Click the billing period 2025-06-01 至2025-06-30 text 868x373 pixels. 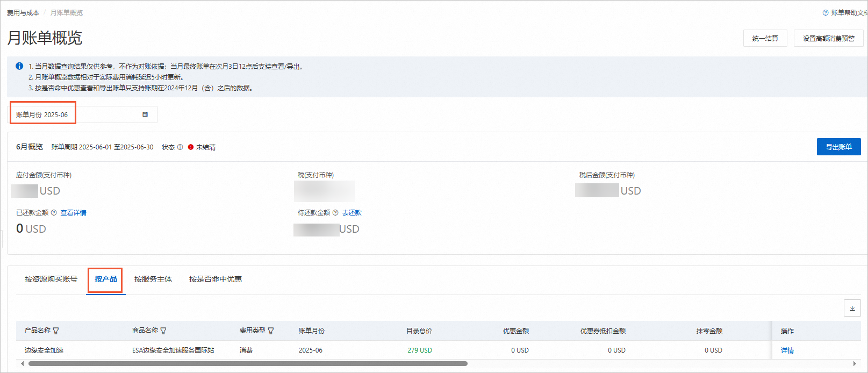tap(116, 147)
